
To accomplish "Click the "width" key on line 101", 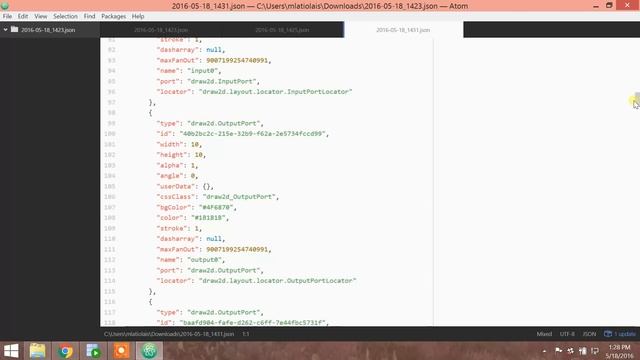I will point(170,144).
